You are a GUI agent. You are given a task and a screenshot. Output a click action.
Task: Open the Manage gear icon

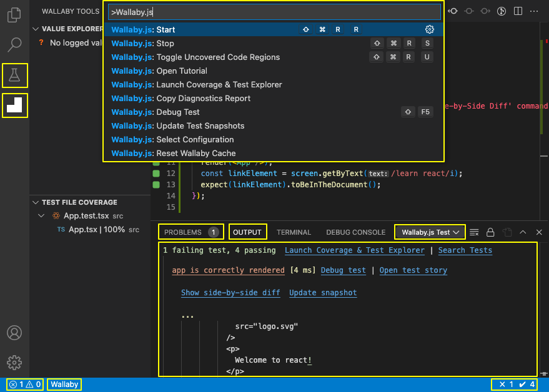[x=14, y=363]
